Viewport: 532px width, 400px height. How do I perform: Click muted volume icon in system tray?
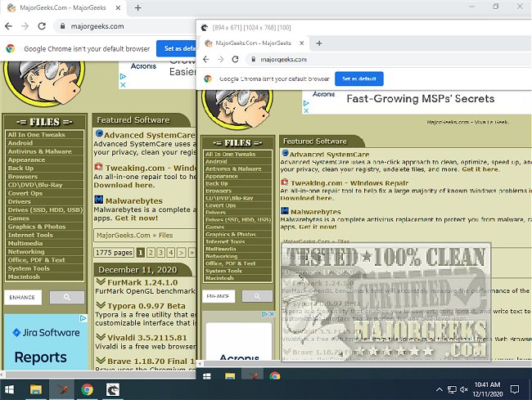464,389
